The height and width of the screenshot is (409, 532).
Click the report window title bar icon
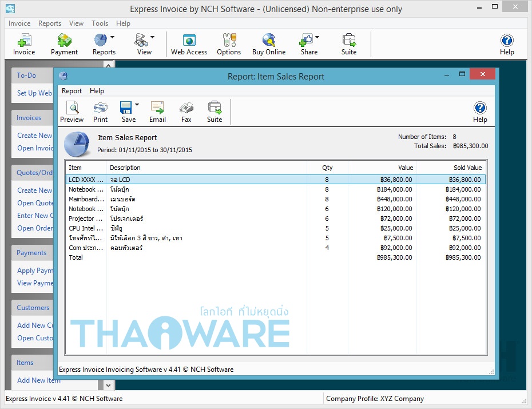point(63,76)
